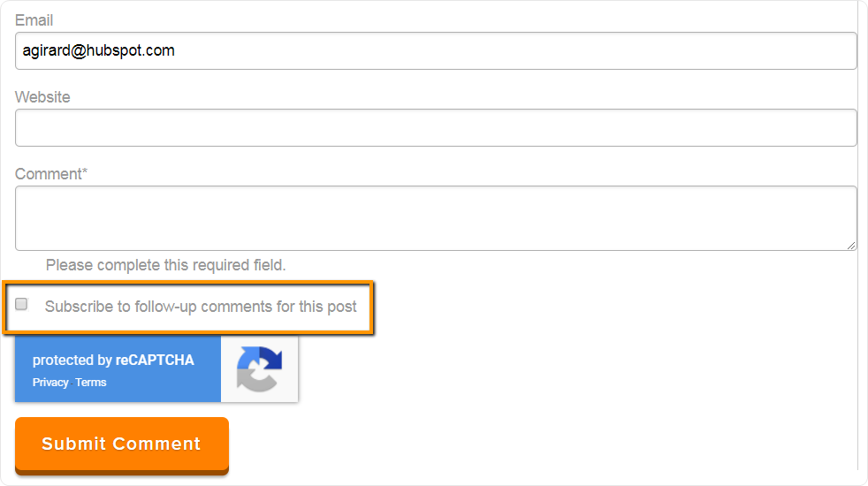Click the word 'reCAPTCHA' in the badge

point(155,361)
